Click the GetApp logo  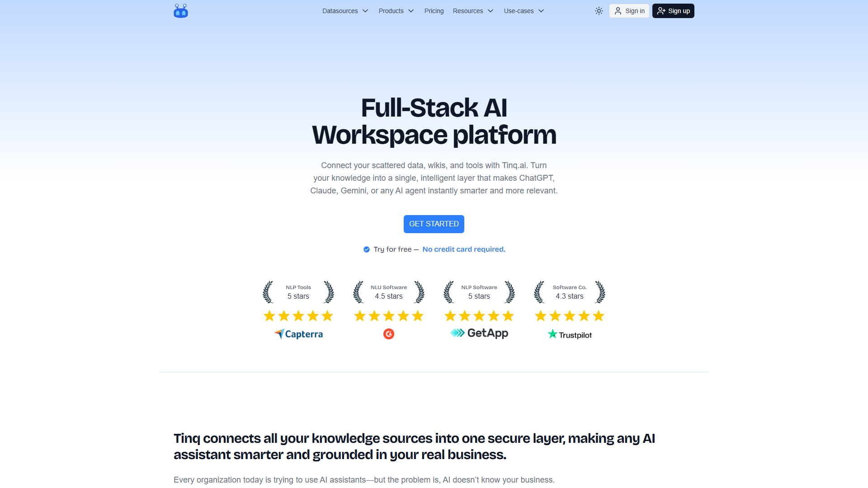pyautogui.click(x=479, y=333)
